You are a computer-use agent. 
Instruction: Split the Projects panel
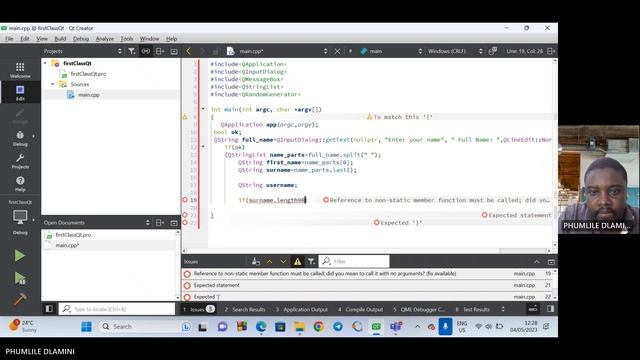point(160,51)
